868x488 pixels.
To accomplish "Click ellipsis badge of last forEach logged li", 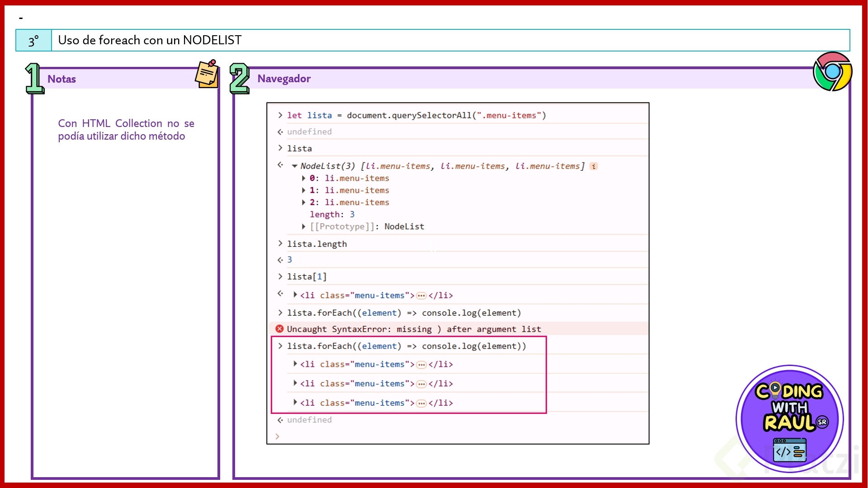I will click(x=421, y=403).
